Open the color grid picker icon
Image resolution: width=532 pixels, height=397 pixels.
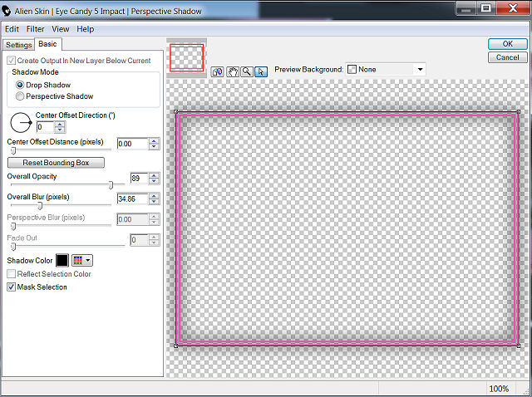coord(77,260)
